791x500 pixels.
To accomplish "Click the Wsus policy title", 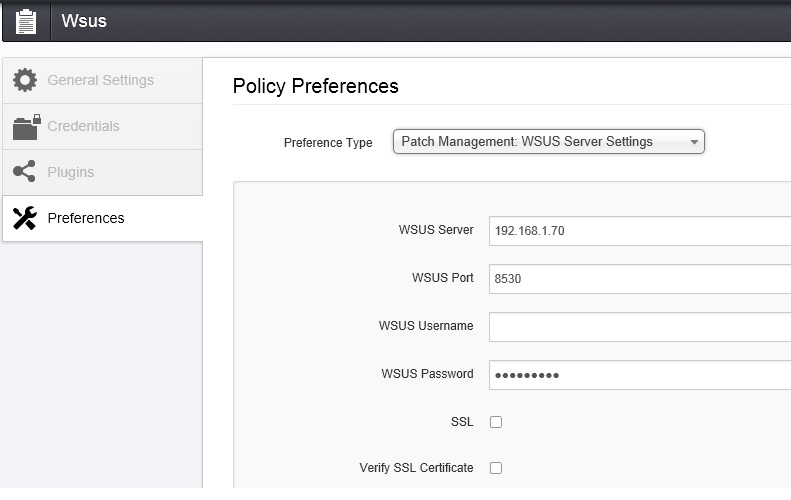I will tap(84, 21).
